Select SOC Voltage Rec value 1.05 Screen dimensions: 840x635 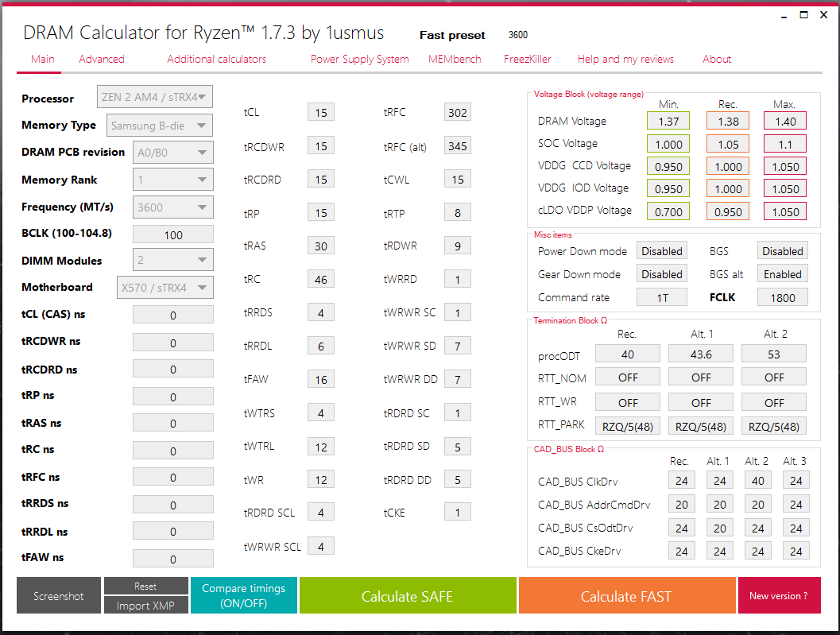click(728, 144)
